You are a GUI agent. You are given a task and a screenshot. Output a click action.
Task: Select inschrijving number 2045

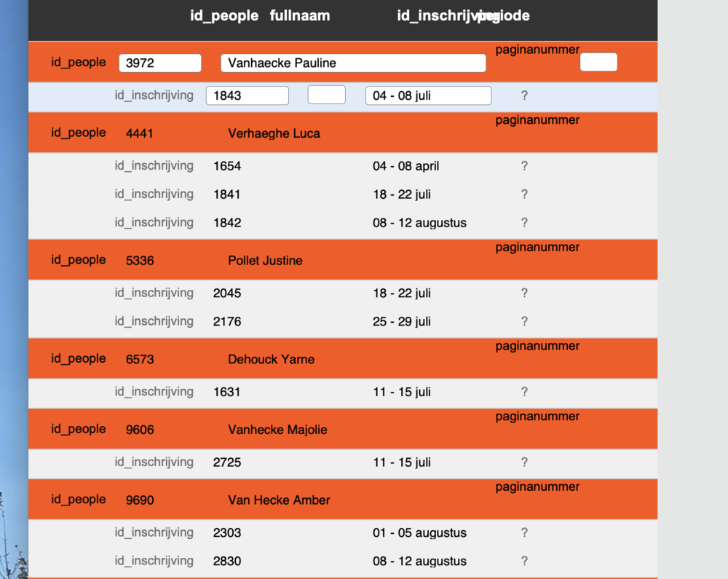pyautogui.click(x=227, y=294)
